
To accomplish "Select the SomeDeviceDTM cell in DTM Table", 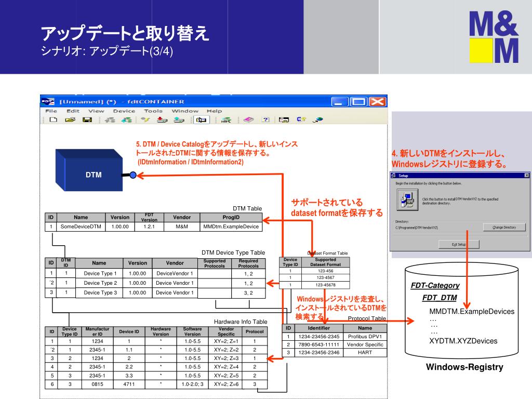I will [81, 227].
